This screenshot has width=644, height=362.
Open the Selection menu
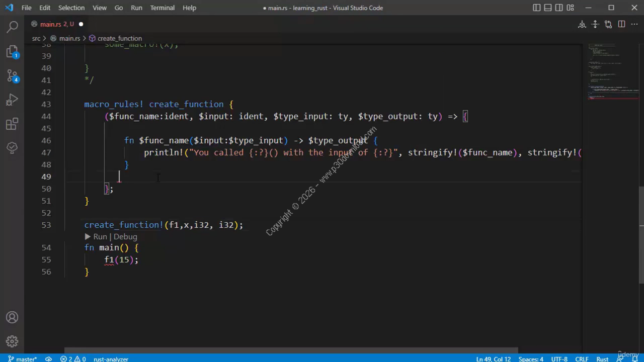pos(71,8)
